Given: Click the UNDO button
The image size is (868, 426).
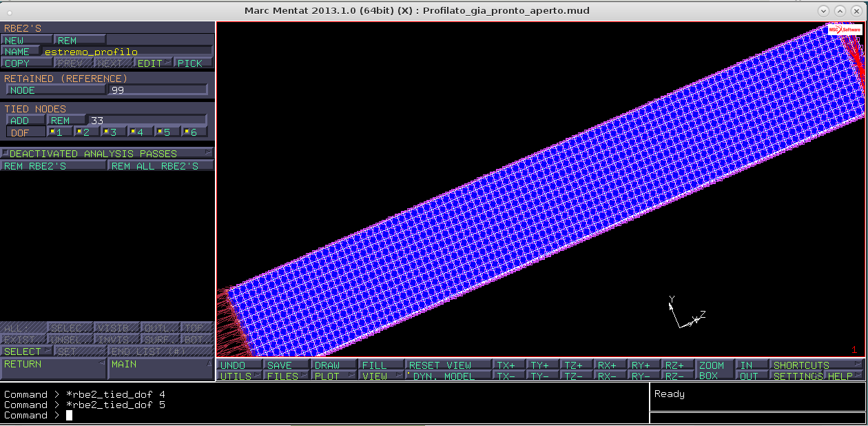Looking at the screenshot, I should coord(240,365).
